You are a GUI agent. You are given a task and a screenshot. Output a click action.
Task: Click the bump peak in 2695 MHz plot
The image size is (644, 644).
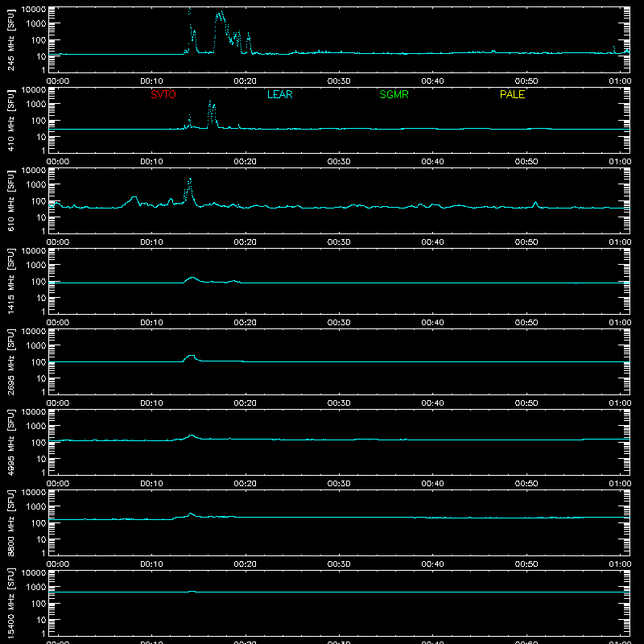click(x=192, y=356)
